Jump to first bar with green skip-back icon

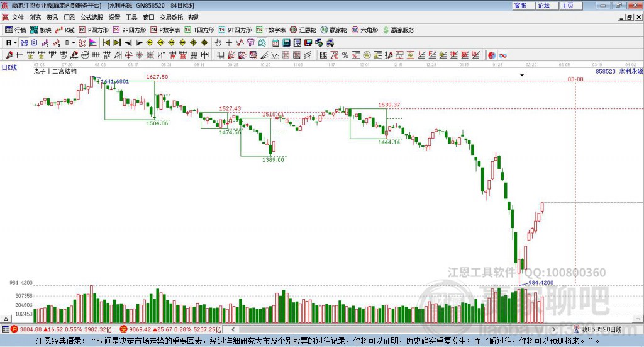point(106,43)
